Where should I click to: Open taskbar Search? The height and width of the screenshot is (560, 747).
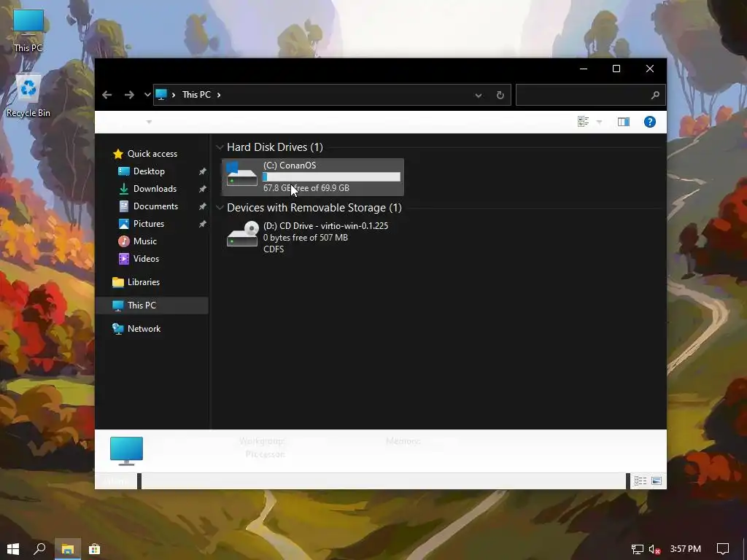point(39,549)
